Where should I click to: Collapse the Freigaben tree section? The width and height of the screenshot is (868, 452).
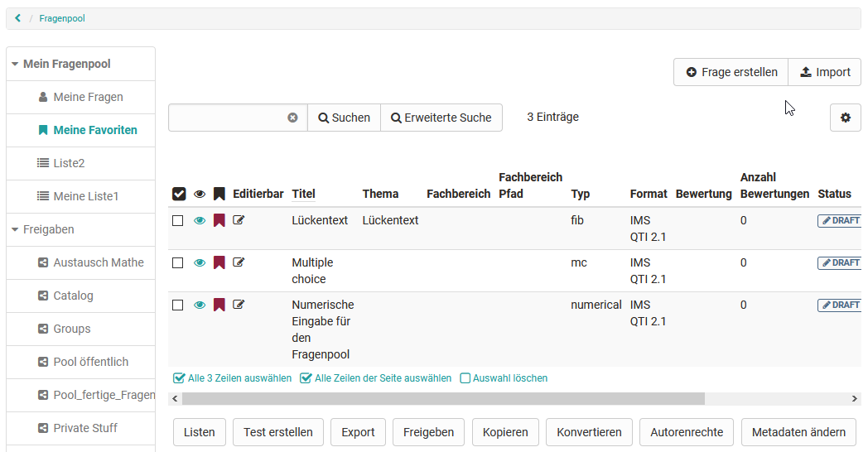pyautogui.click(x=16, y=229)
